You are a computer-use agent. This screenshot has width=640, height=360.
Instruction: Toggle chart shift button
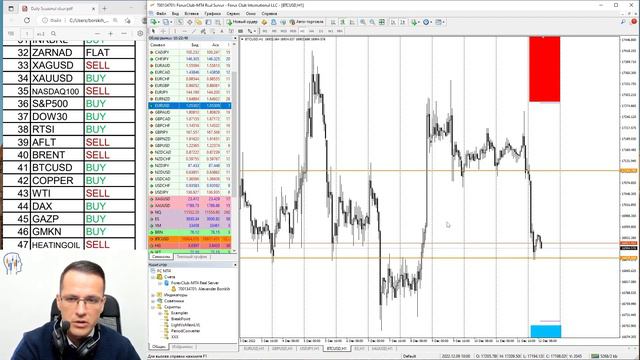403,22
